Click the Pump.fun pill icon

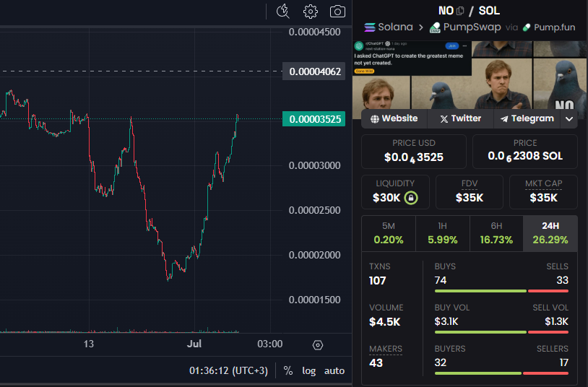pos(527,27)
